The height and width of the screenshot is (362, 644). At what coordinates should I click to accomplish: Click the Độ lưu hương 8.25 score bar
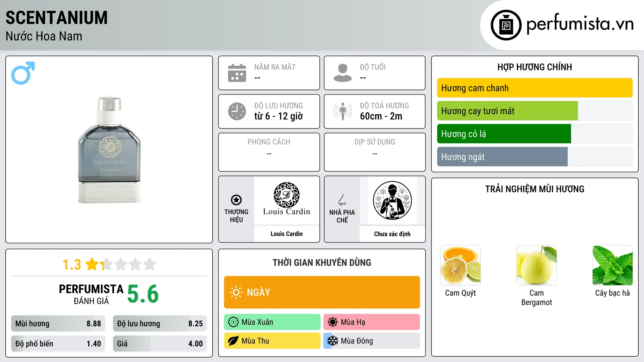(160, 324)
